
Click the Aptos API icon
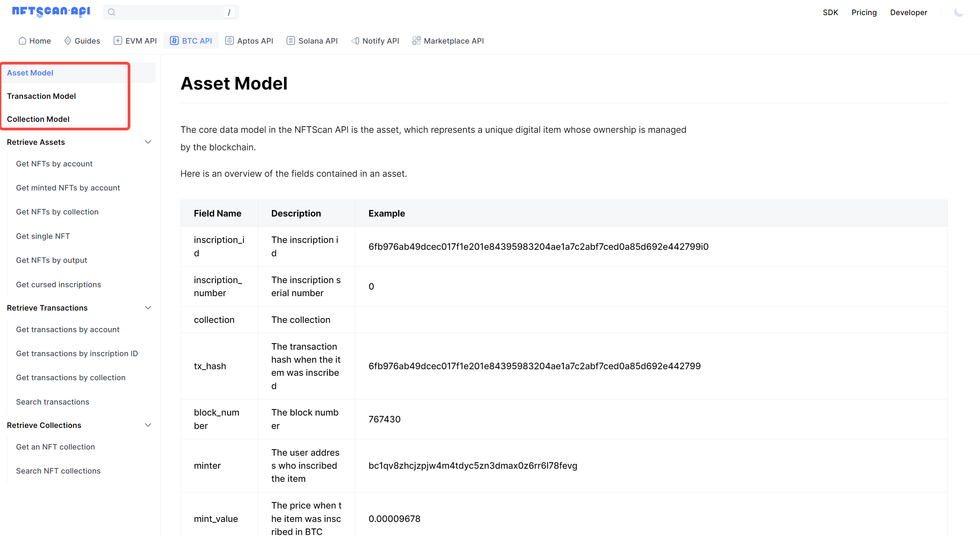[230, 41]
